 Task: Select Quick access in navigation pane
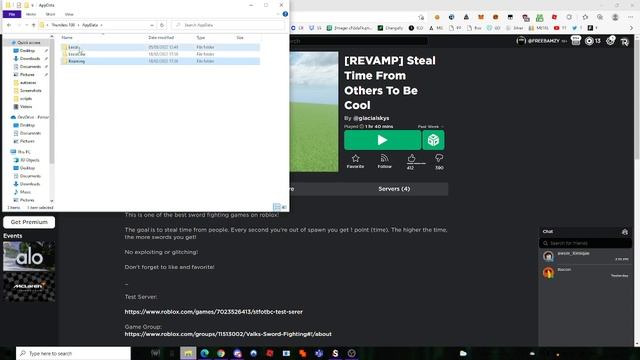28,42
